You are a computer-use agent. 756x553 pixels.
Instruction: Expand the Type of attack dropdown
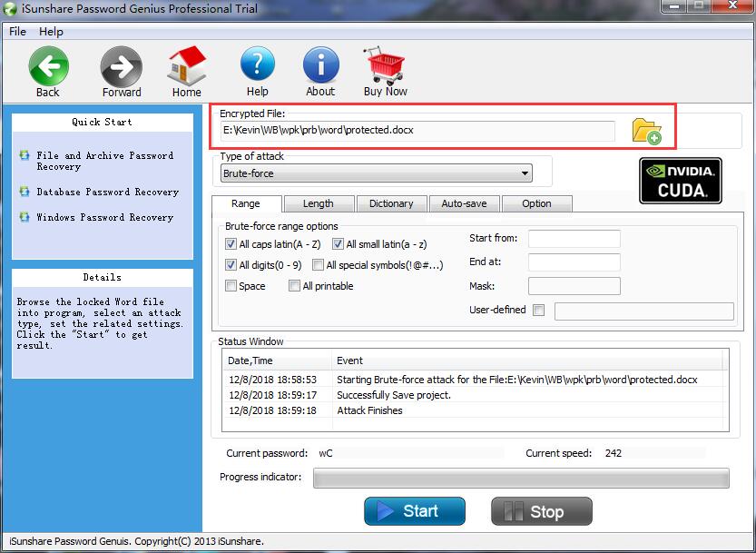525,173
